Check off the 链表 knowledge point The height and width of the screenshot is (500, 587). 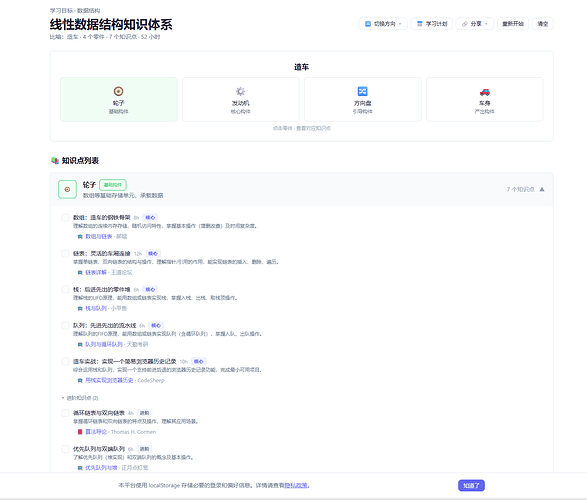click(x=65, y=253)
